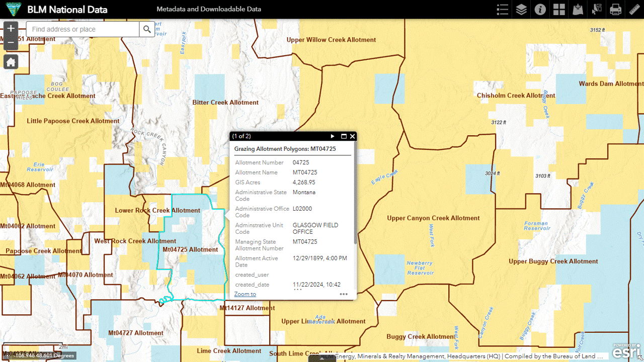
Task: Maximize the popup window
Action: [x=344, y=136]
